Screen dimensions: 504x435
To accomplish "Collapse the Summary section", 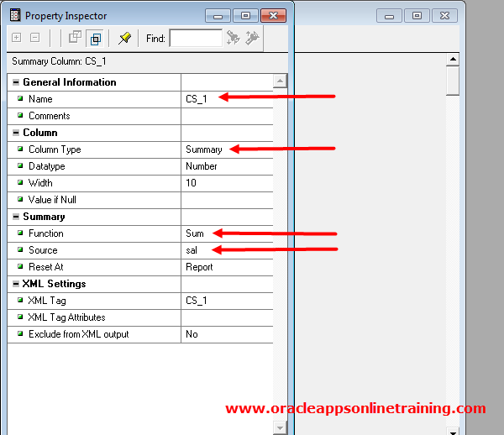I will point(15,217).
